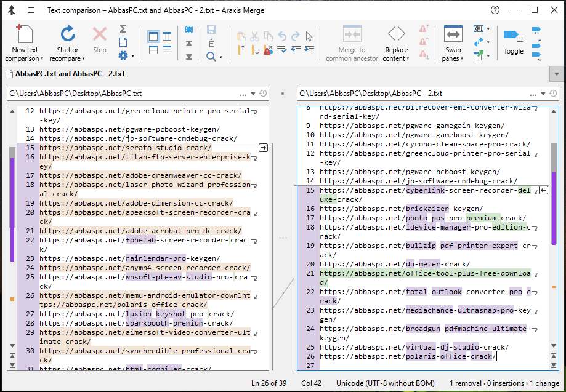Viewport: 566px width, 392px height.
Task: Click '1 removal · 0 insertions · 1 change' status
Action: tap(504, 383)
